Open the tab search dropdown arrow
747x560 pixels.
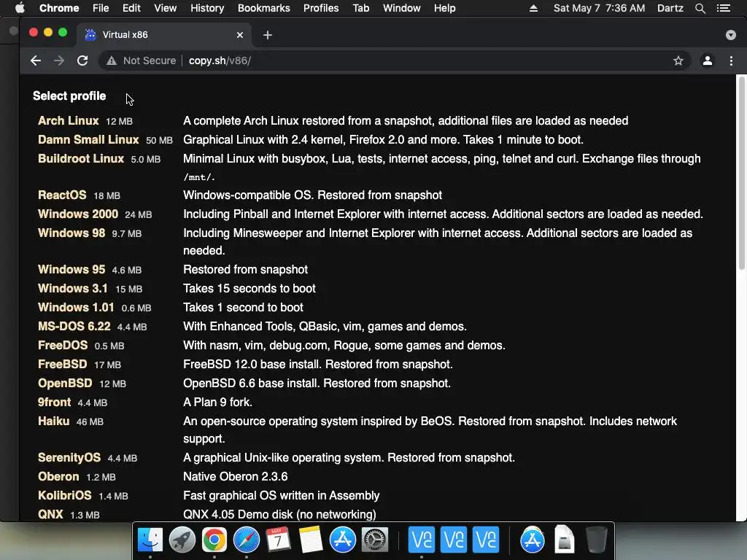(x=731, y=35)
